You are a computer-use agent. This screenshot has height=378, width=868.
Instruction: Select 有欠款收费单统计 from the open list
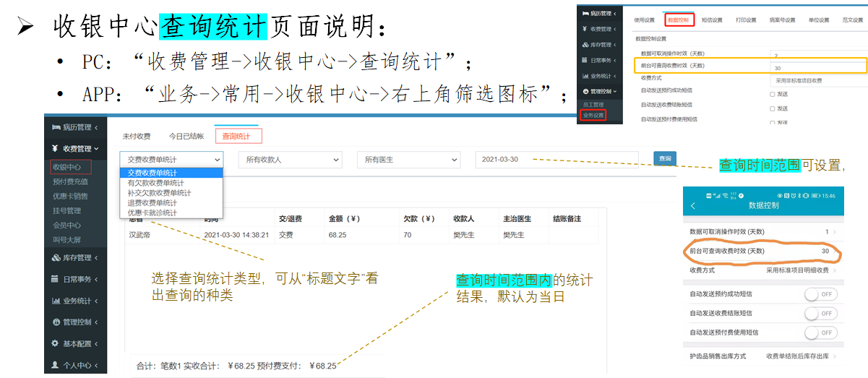(x=171, y=183)
